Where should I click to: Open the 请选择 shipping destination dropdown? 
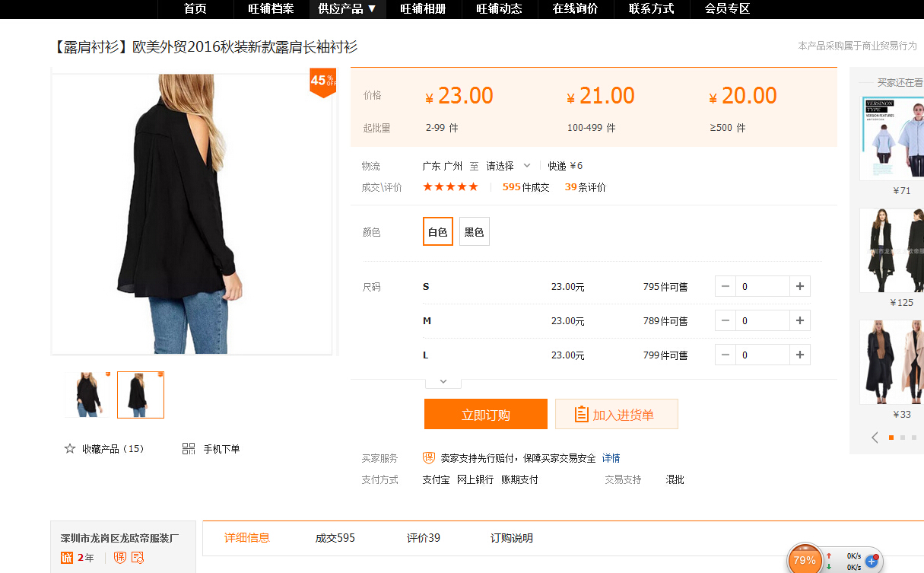click(508, 166)
